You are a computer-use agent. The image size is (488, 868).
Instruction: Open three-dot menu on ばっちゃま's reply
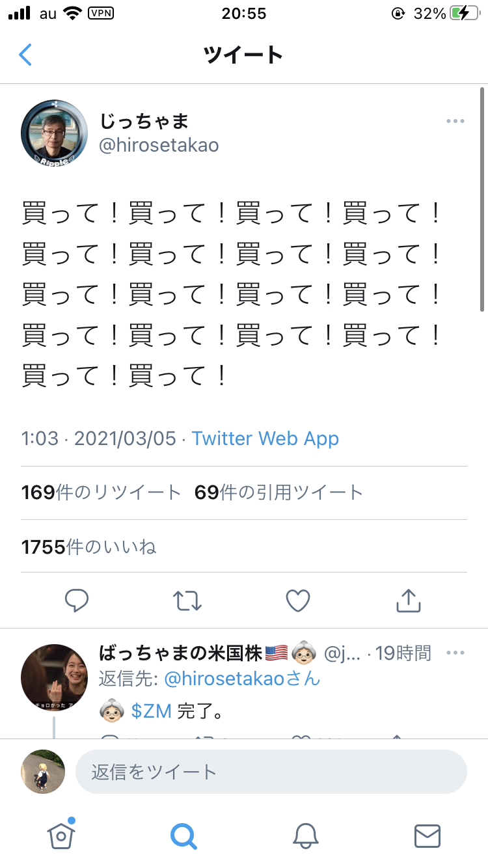pyautogui.click(x=455, y=653)
